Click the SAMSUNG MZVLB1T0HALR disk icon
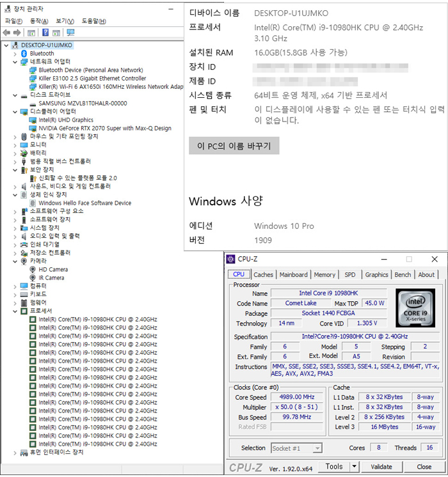Image resolution: width=448 pixels, height=477 pixels. click(33, 104)
